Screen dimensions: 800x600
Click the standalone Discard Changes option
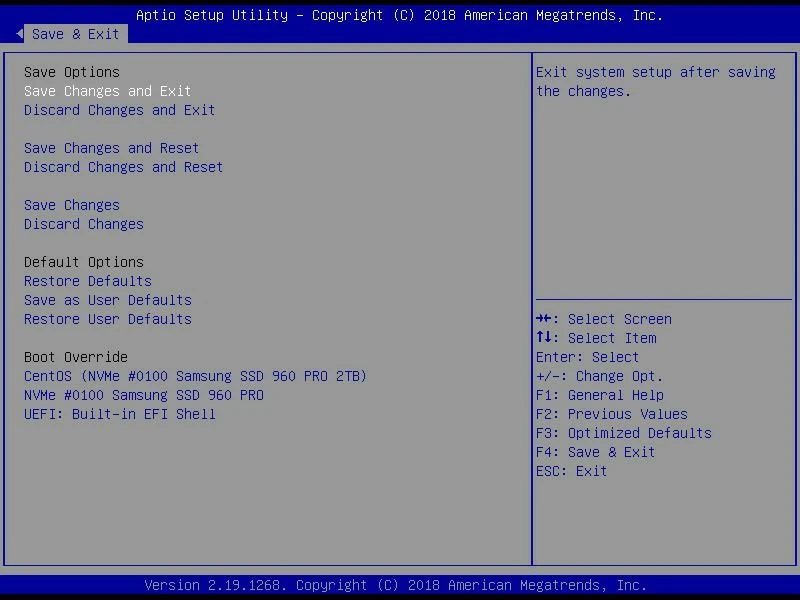83,224
